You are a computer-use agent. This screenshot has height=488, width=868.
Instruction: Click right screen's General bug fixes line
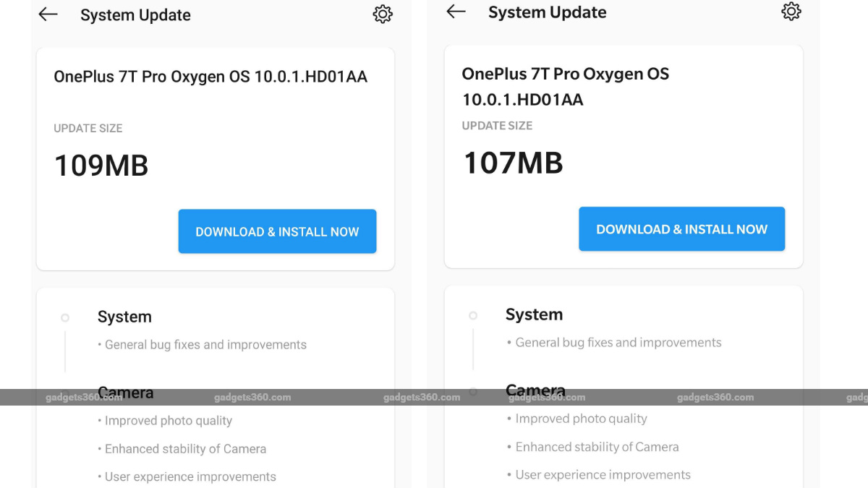coord(614,343)
